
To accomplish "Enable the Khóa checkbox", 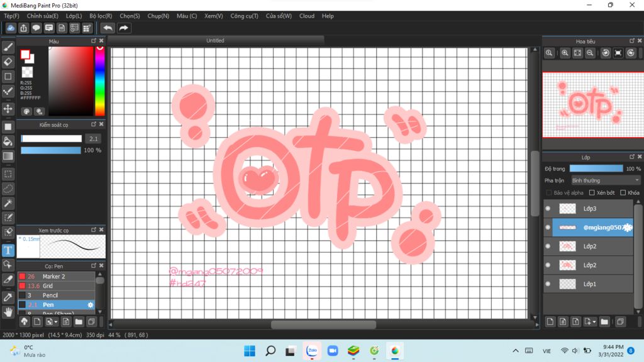I will 623,192.
